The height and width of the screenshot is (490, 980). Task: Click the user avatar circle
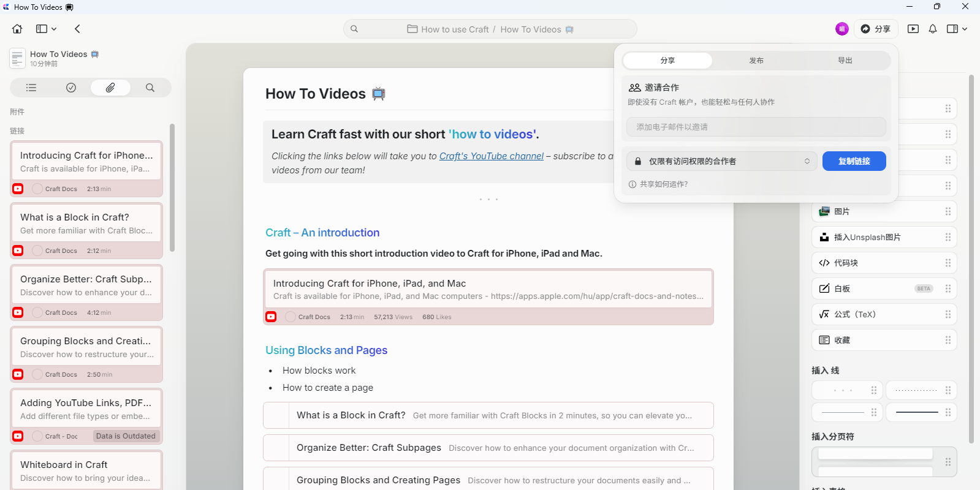click(841, 29)
